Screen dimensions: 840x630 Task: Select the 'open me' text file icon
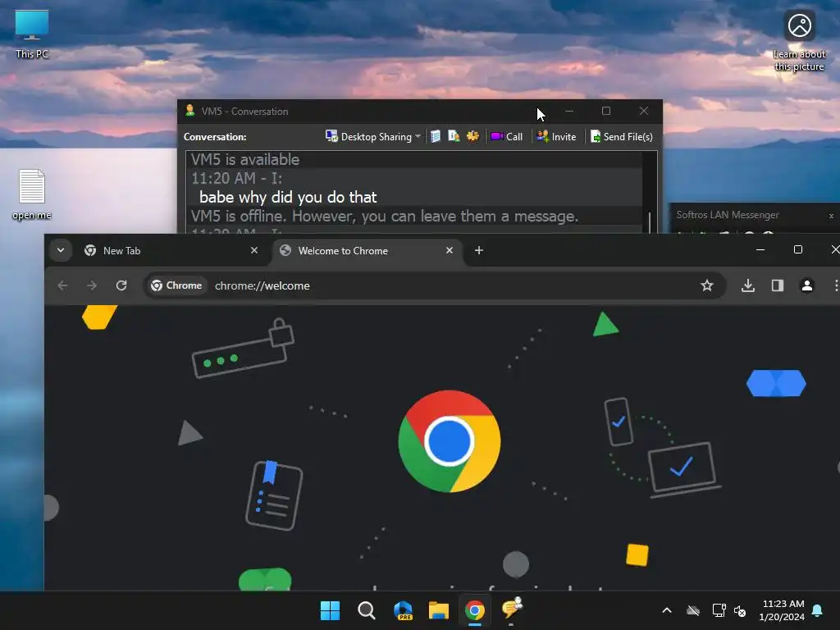click(x=32, y=194)
